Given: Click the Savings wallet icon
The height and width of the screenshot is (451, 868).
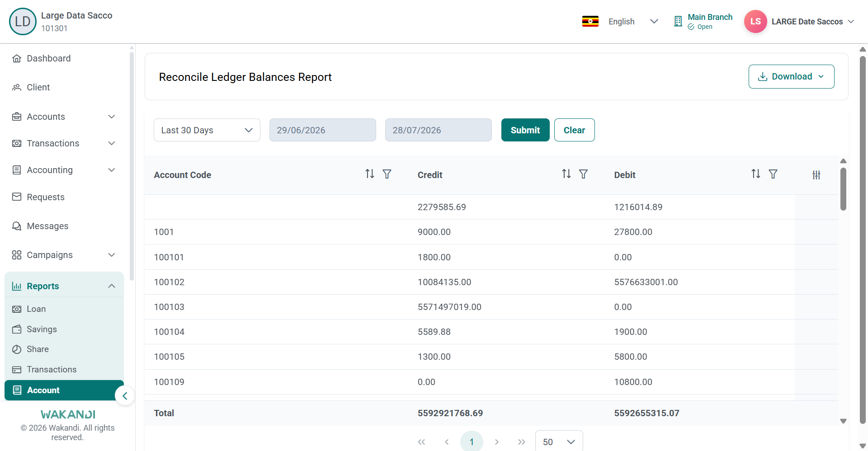Looking at the screenshot, I should coord(17,329).
